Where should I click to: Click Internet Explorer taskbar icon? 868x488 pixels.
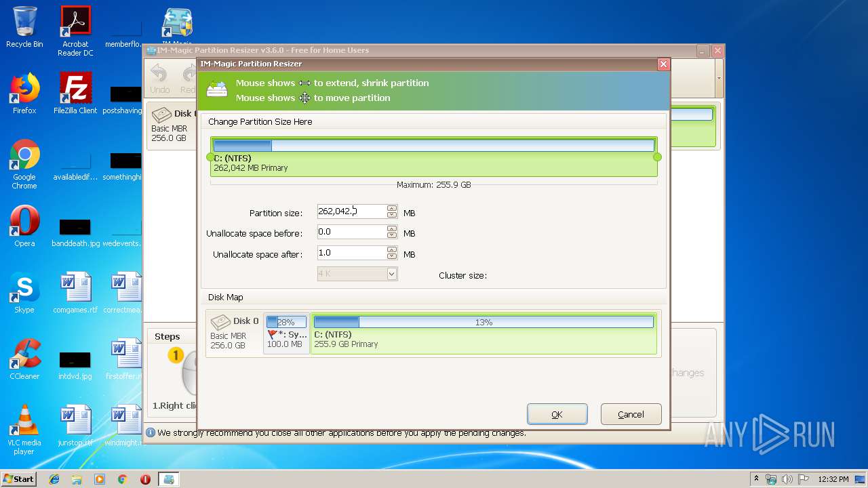(x=54, y=479)
